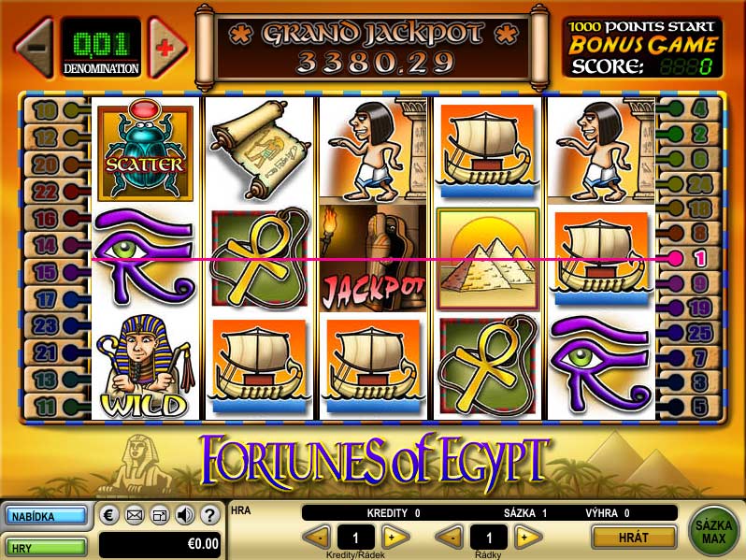Click the green SÁZKA MAX button
Viewport: 746px width, 560px height.
tap(713, 532)
